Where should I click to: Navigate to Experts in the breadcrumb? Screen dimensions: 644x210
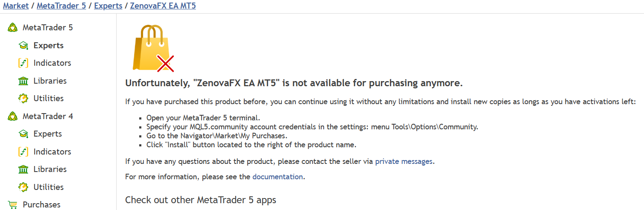(x=108, y=6)
